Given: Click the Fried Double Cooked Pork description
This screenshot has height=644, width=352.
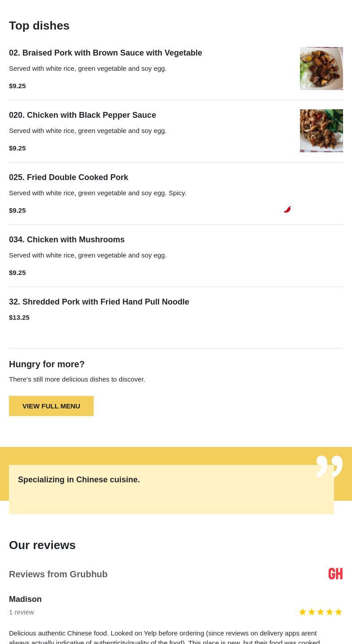Looking at the screenshot, I should tap(97, 193).
